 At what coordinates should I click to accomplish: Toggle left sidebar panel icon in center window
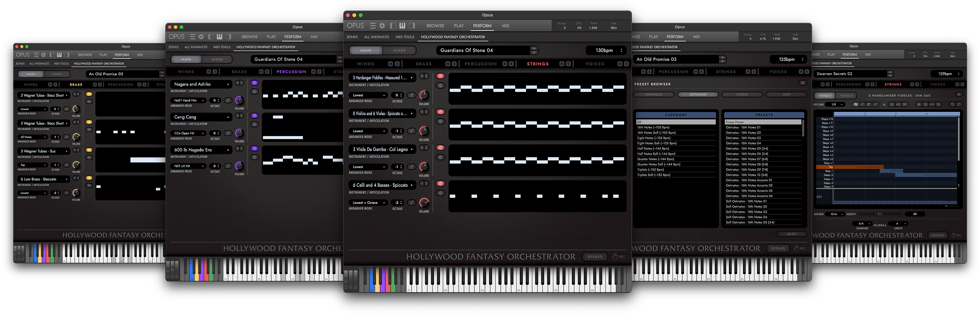coord(393,26)
